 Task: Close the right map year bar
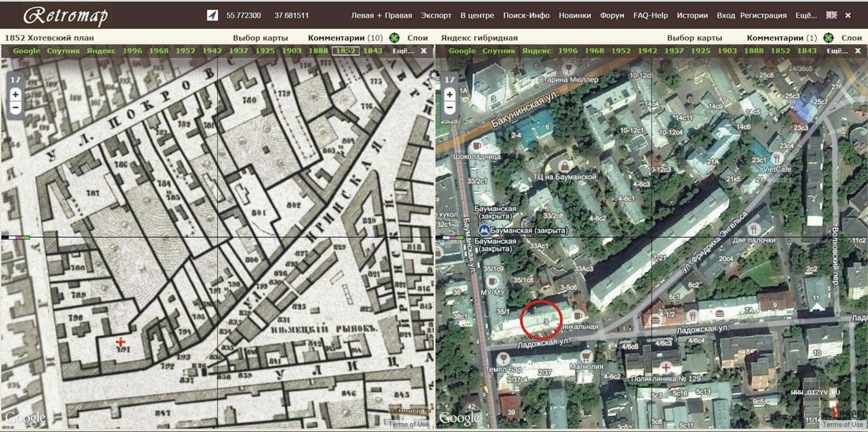coord(858,51)
